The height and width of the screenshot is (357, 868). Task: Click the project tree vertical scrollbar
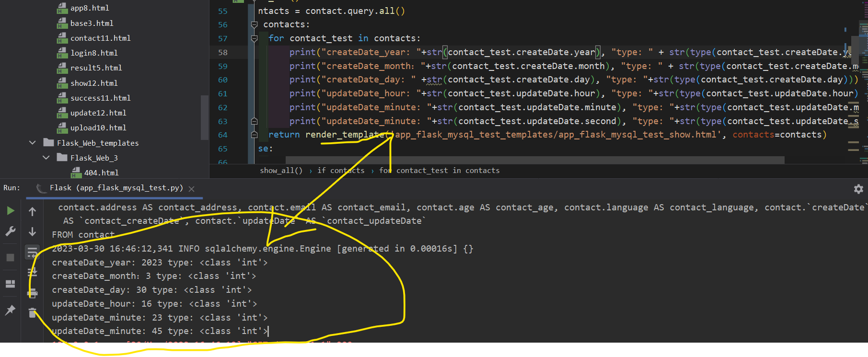(205, 117)
